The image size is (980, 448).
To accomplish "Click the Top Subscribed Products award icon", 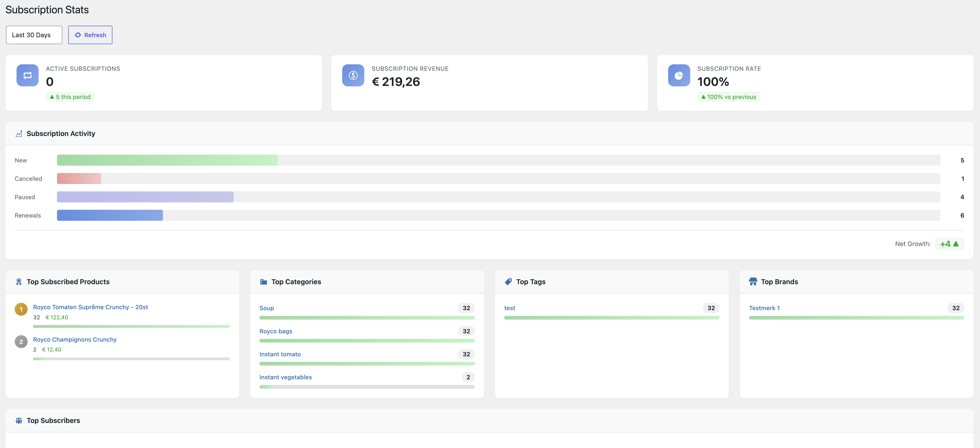I will pyautogui.click(x=19, y=282).
